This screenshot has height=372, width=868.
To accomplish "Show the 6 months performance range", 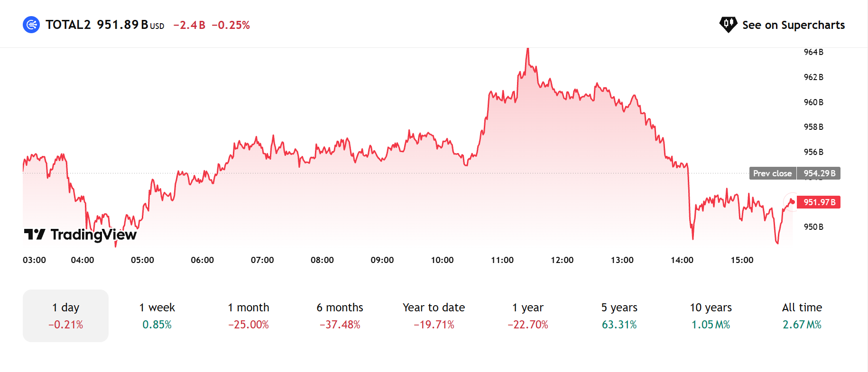I will pos(340,316).
